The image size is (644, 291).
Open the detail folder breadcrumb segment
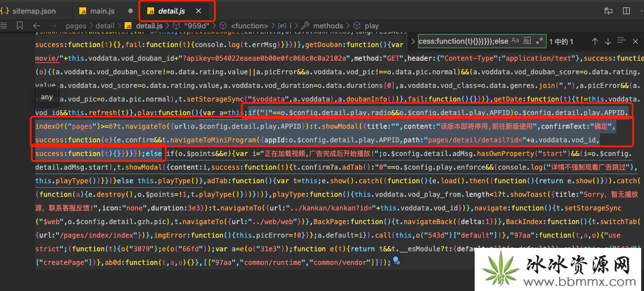(105, 26)
